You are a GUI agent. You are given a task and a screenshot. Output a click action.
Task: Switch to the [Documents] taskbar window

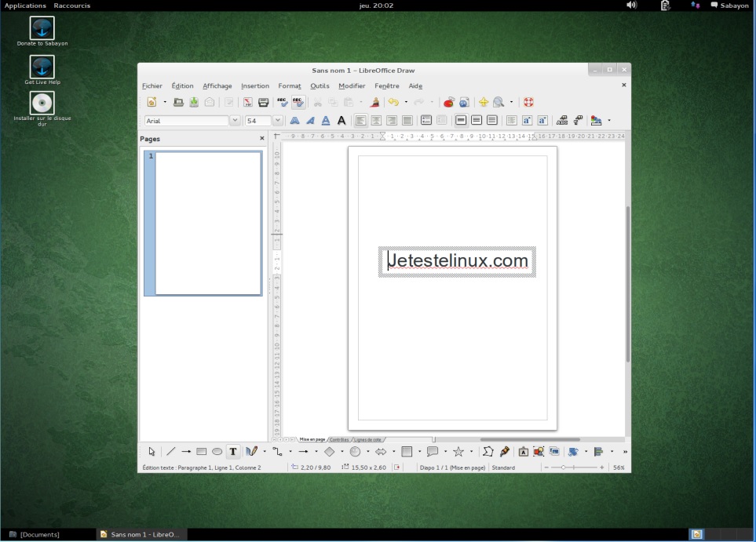(35, 534)
